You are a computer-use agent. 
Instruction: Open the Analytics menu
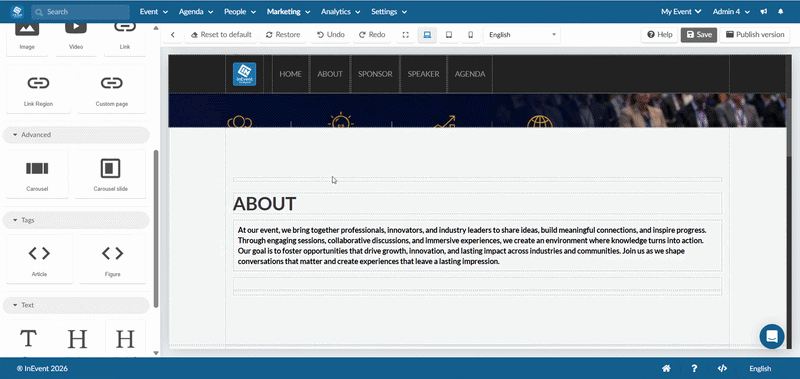340,12
